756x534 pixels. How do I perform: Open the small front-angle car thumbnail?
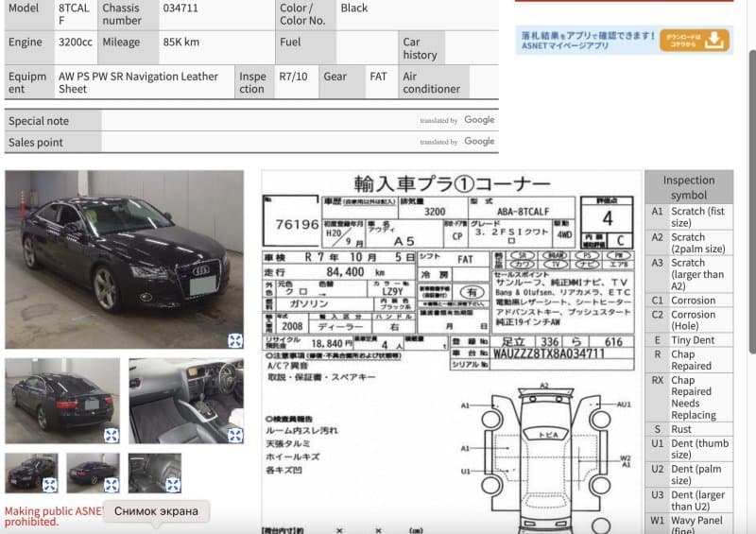coord(31,473)
